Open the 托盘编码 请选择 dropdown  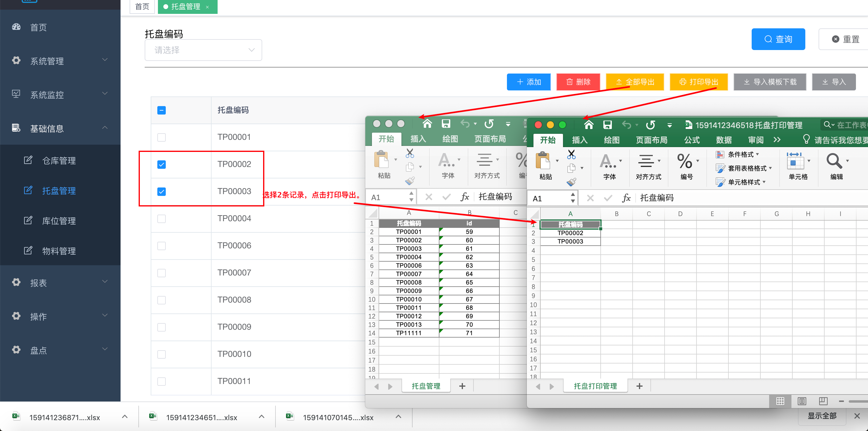[x=203, y=50]
